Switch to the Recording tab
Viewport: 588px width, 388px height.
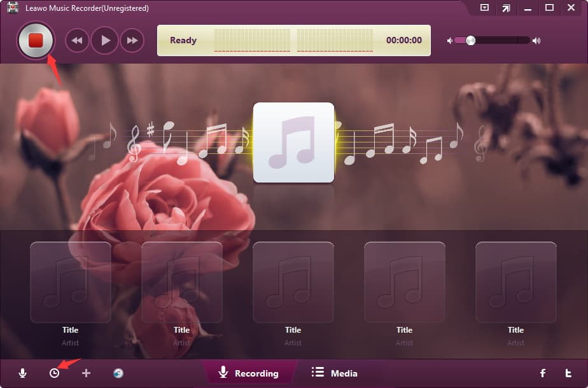pos(249,373)
